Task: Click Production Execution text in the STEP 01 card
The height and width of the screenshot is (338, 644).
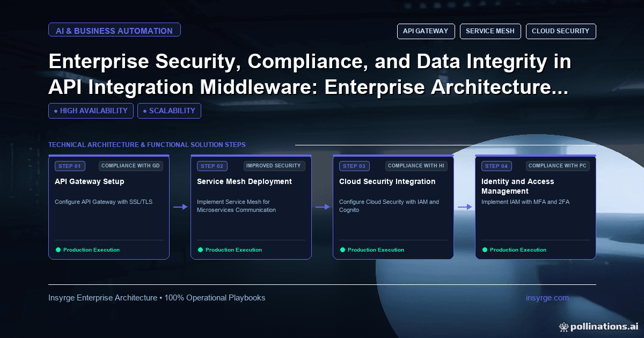Action: [x=91, y=250]
